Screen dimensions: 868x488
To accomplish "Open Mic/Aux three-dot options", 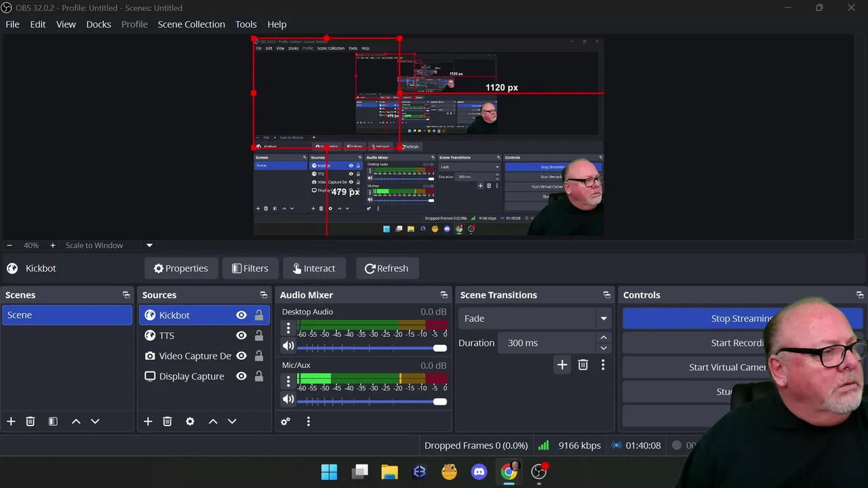I will [288, 382].
